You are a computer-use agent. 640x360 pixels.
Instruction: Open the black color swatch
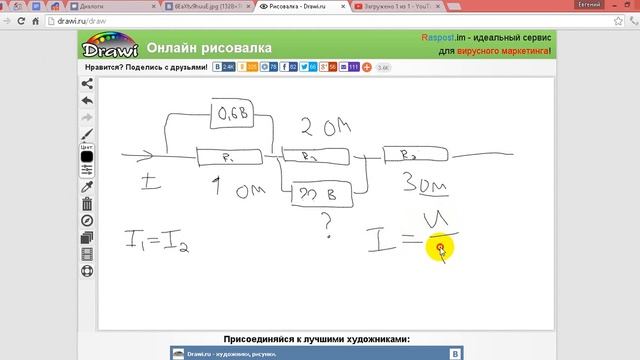click(x=87, y=157)
